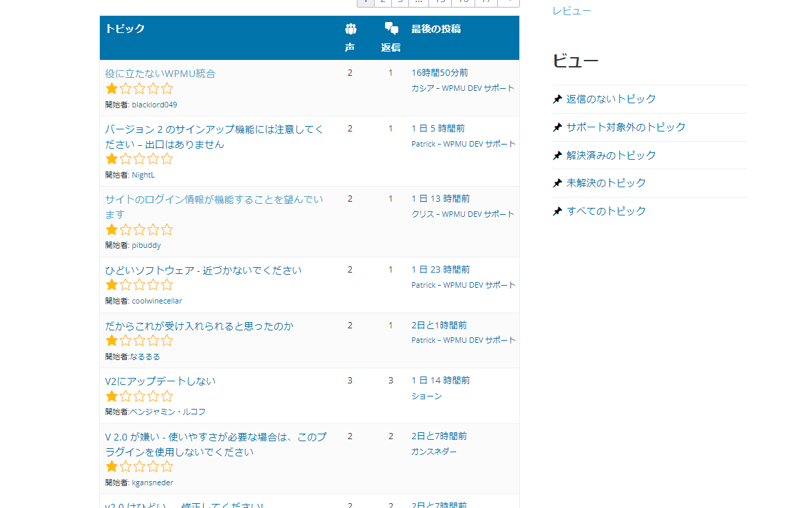Click poster name ショーン
The width and height of the screenshot is (812, 508).
pos(427,396)
